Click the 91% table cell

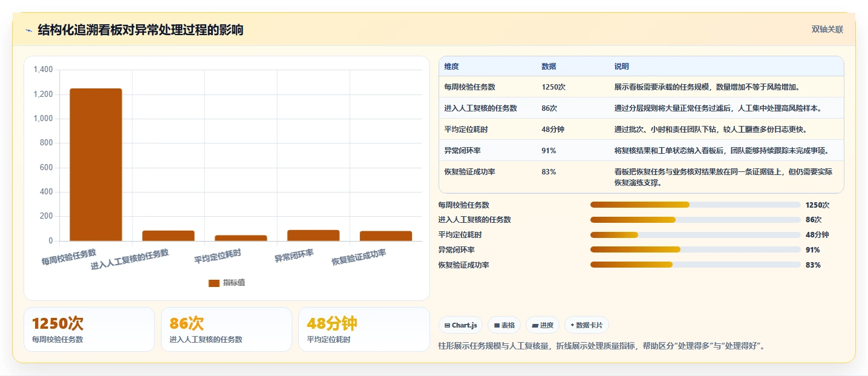pos(549,151)
